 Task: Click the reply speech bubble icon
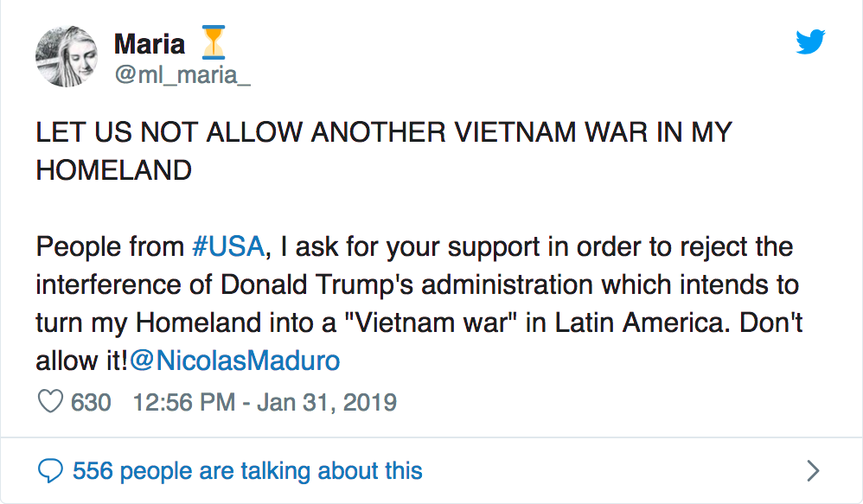coord(52,471)
